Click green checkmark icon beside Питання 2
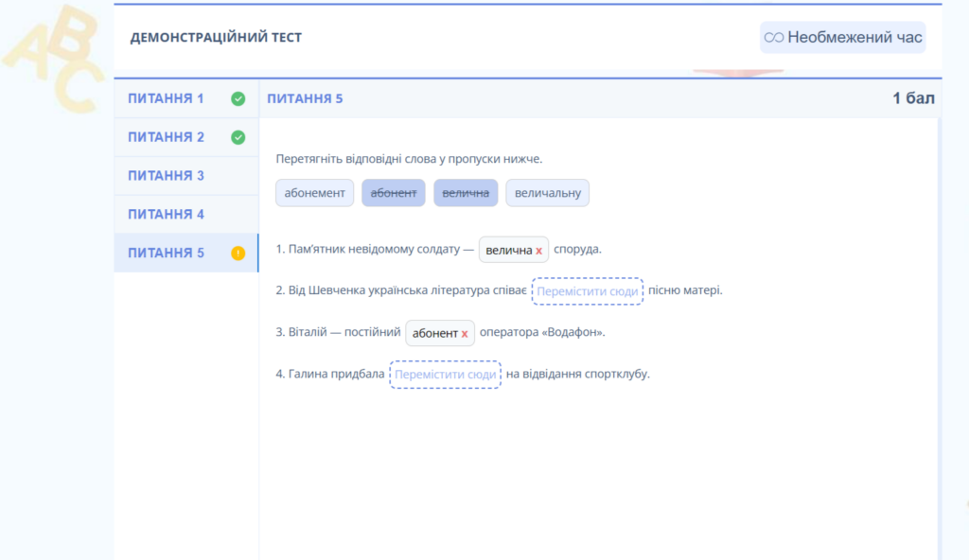969x560 pixels. pyautogui.click(x=238, y=137)
